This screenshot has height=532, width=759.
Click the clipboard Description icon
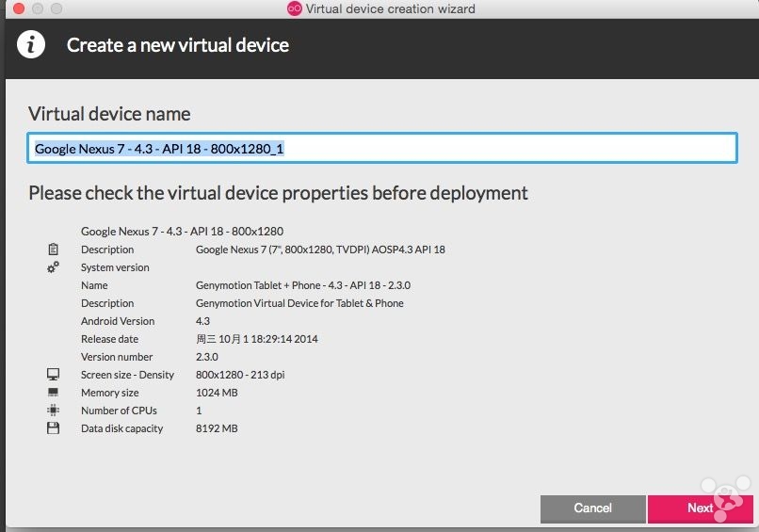pos(54,250)
